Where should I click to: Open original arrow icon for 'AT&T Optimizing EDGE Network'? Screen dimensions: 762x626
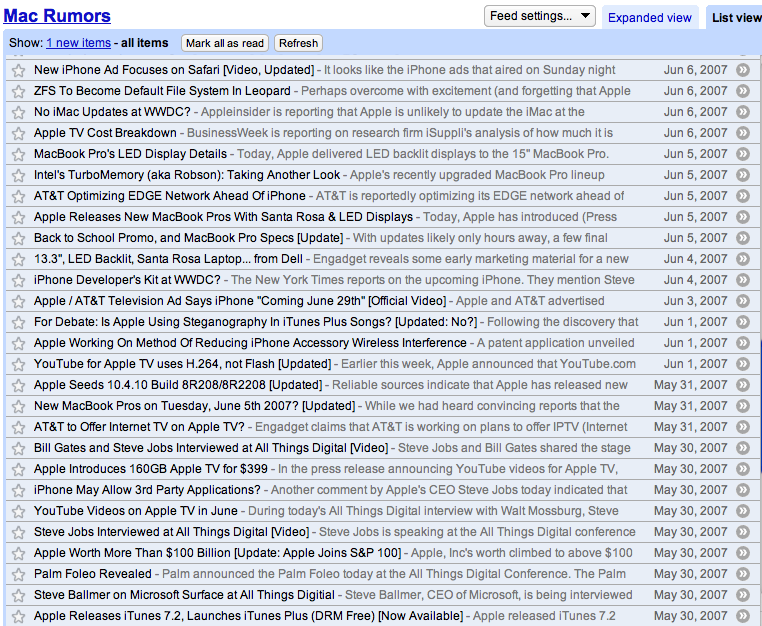pyautogui.click(x=743, y=196)
